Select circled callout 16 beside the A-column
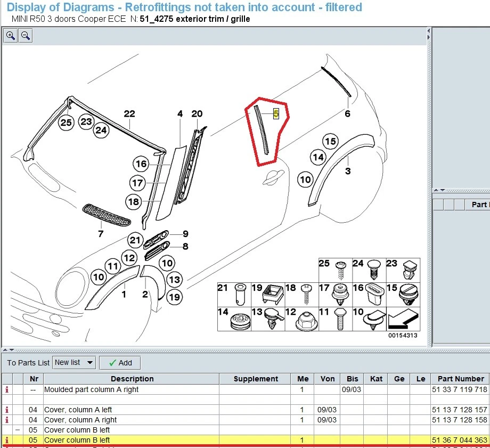Viewport: 490px width, 448px height. click(141, 164)
